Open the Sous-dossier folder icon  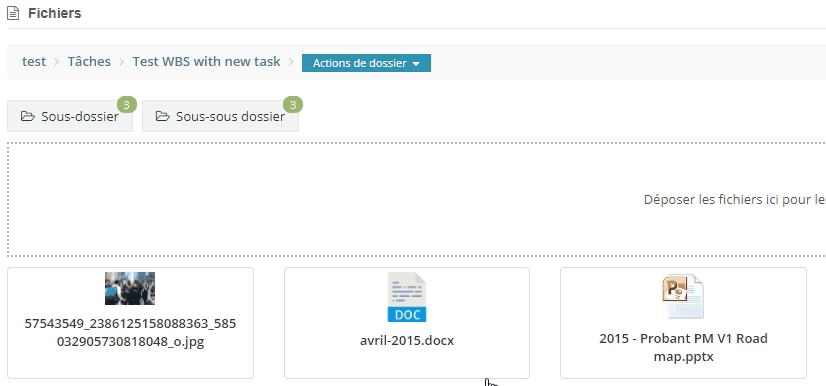point(28,116)
